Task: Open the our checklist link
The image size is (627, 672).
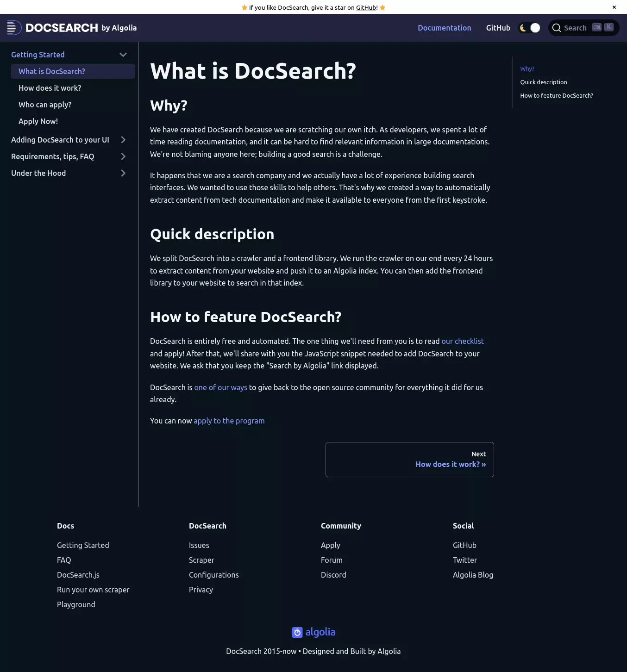Action: click(x=463, y=341)
